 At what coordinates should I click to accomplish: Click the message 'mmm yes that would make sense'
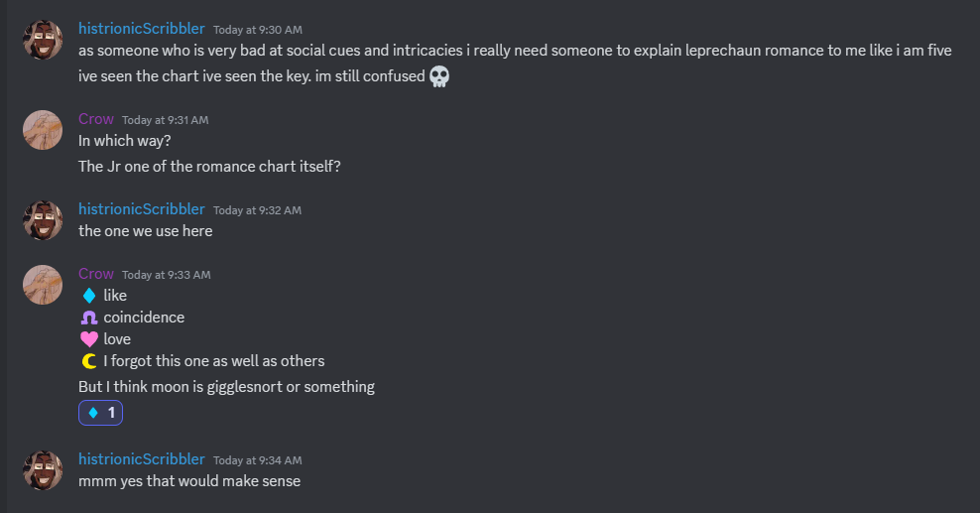coord(189,481)
